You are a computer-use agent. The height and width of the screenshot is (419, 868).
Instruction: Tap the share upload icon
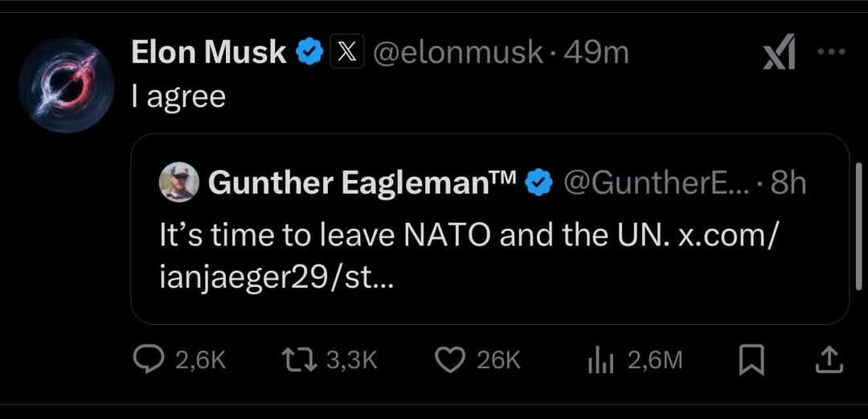[x=827, y=360]
